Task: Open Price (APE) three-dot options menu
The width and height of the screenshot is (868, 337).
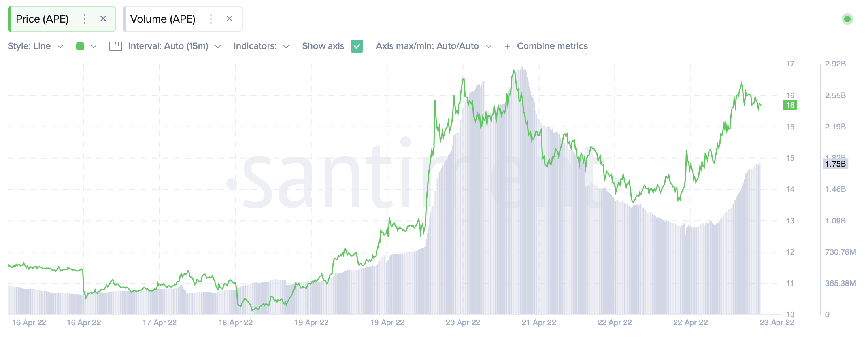Action: (85, 19)
